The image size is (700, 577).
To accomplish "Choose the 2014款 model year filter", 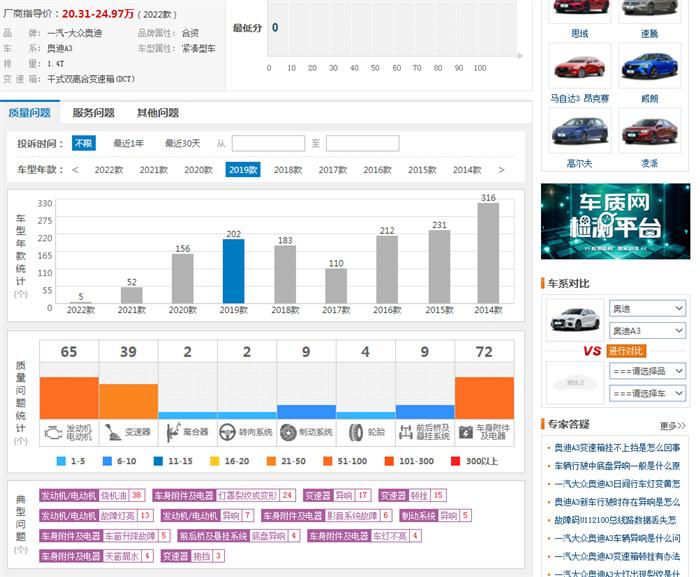I will 467,170.
